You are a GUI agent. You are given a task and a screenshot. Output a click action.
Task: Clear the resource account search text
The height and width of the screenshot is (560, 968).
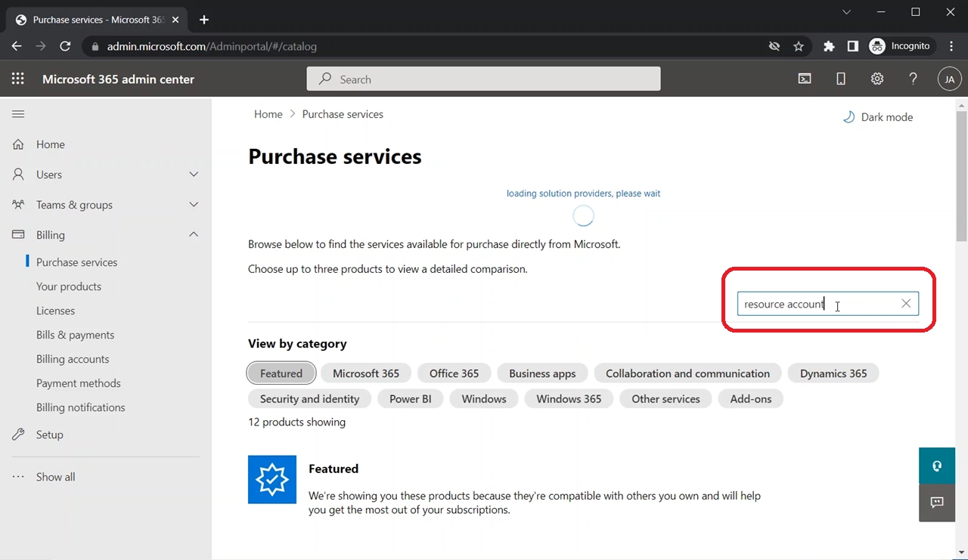(x=906, y=304)
